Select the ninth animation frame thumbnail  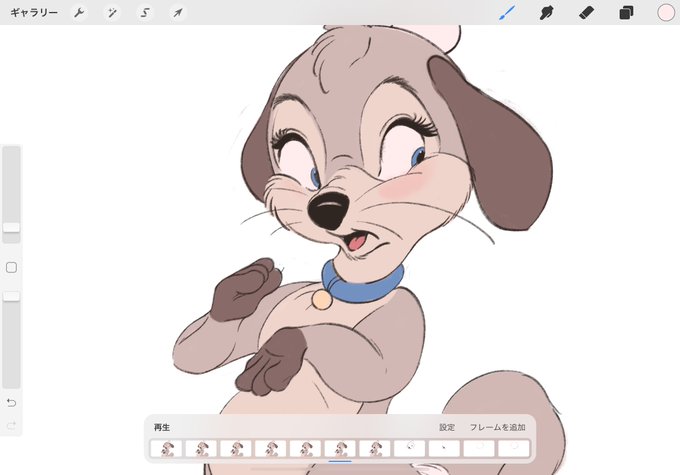pyautogui.click(x=444, y=449)
